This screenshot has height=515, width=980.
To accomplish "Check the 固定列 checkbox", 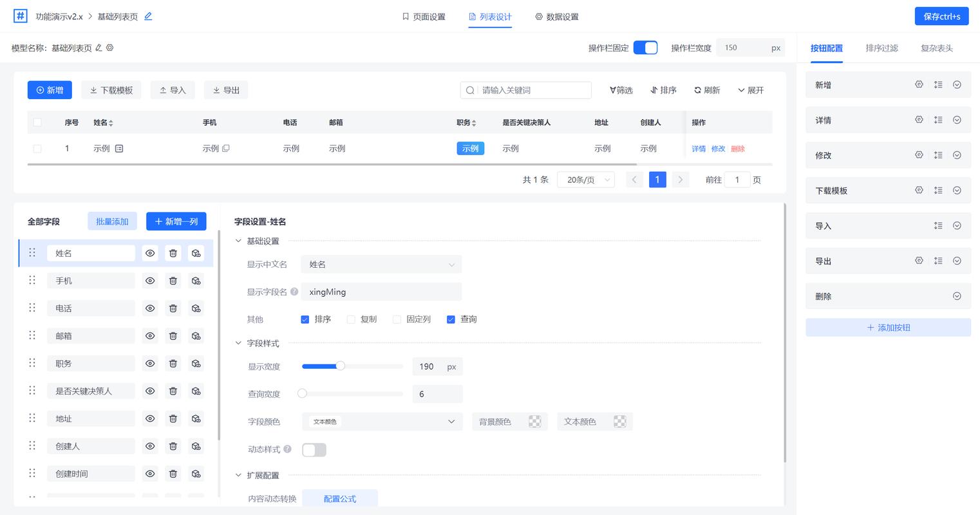I will coord(397,319).
